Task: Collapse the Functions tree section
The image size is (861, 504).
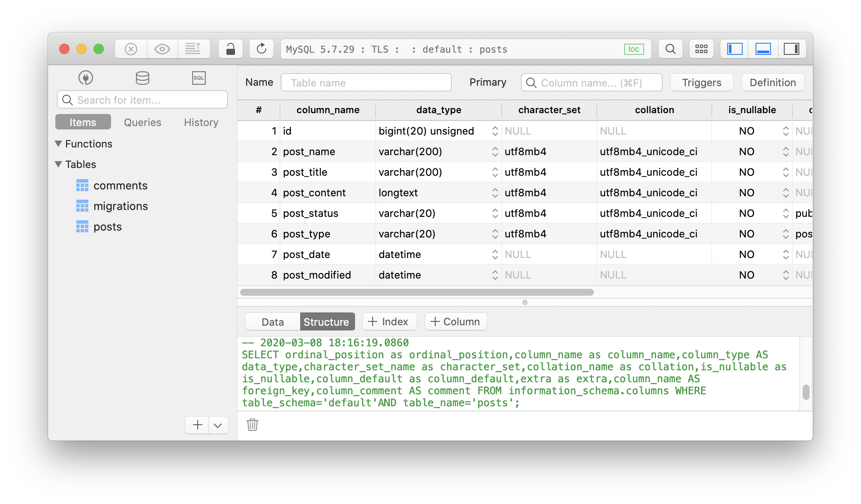Action: pyautogui.click(x=59, y=144)
